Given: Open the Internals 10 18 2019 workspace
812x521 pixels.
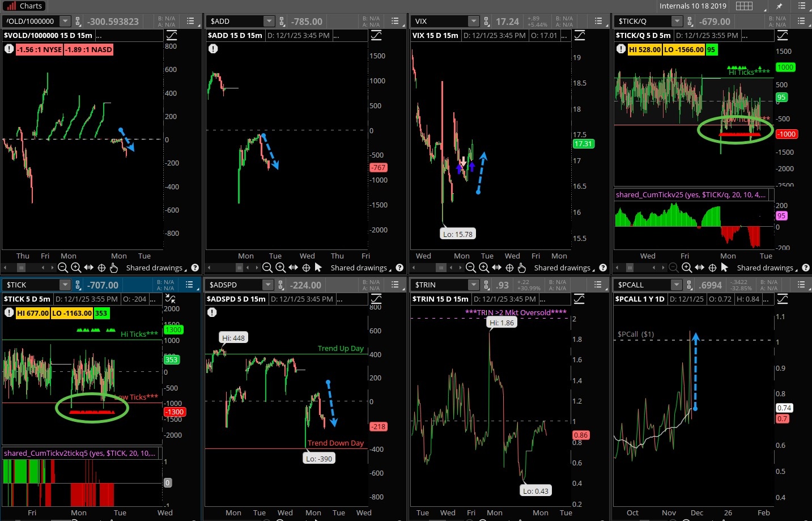Looking at the screenshot, I should coord(692,6).
